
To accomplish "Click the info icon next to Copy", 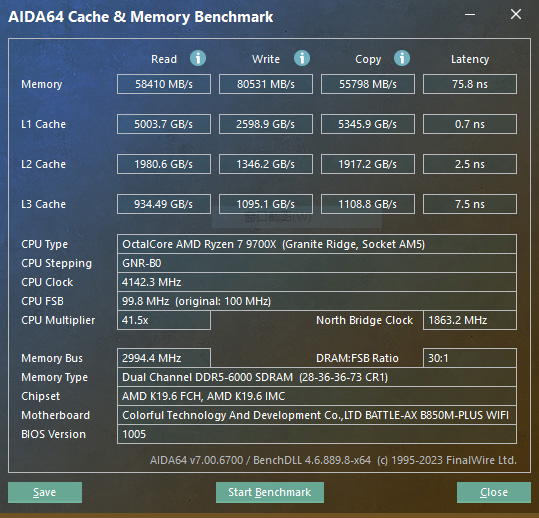I will coord(402,58).
